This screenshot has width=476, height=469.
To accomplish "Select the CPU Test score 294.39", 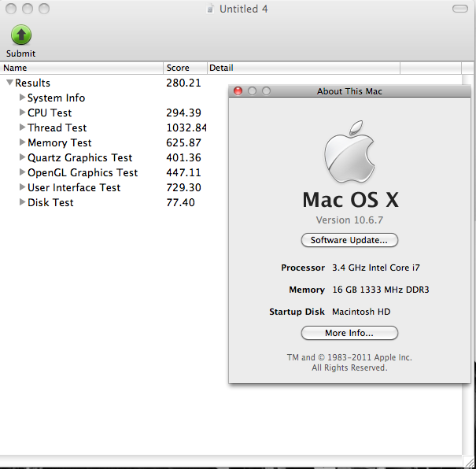I will [183, 113].
